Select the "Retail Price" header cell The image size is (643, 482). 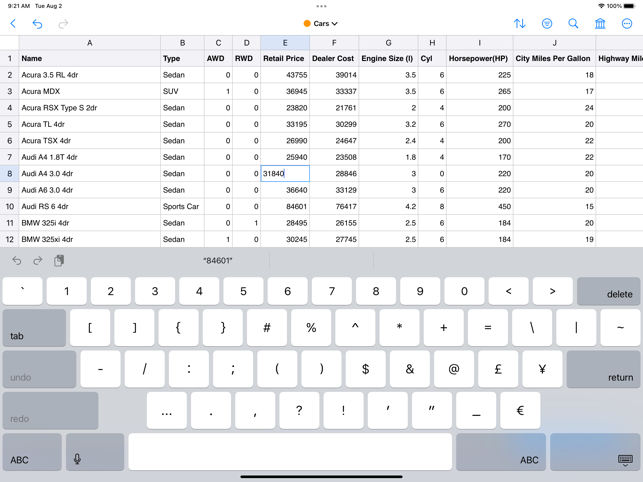[285, 58]
